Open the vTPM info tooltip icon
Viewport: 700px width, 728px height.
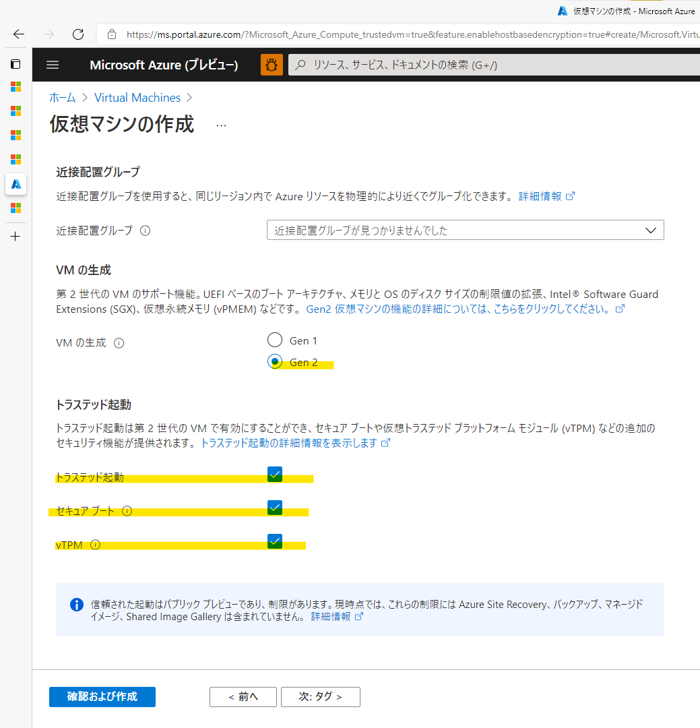pyautogui.click(x=95, y=544)
